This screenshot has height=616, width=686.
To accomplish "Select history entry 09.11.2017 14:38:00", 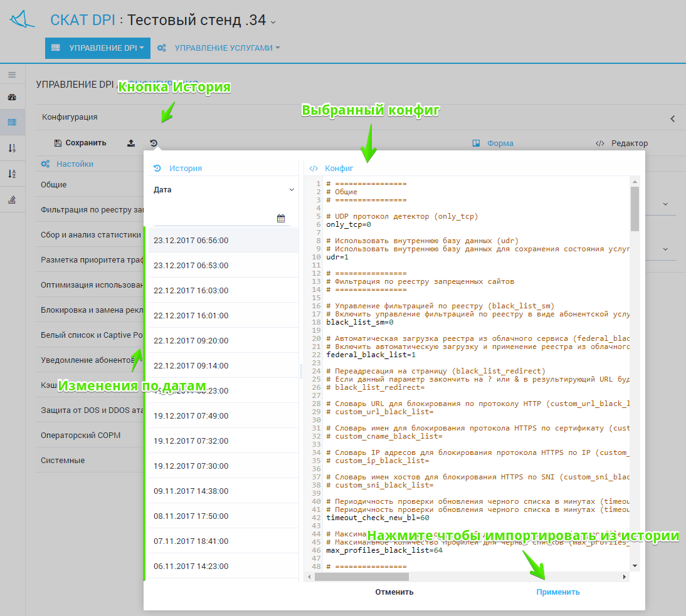I will [191, 491].
